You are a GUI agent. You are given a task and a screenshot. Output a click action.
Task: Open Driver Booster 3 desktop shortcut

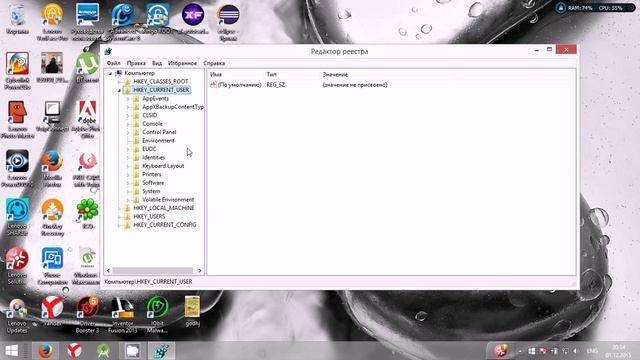[x=87, y=314]
